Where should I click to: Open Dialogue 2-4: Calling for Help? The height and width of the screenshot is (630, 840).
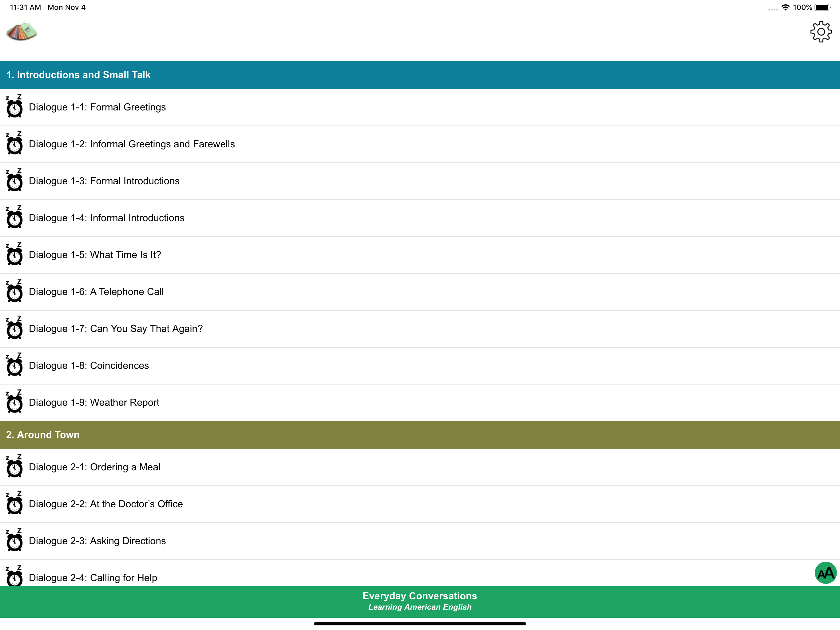click(93, 577)
